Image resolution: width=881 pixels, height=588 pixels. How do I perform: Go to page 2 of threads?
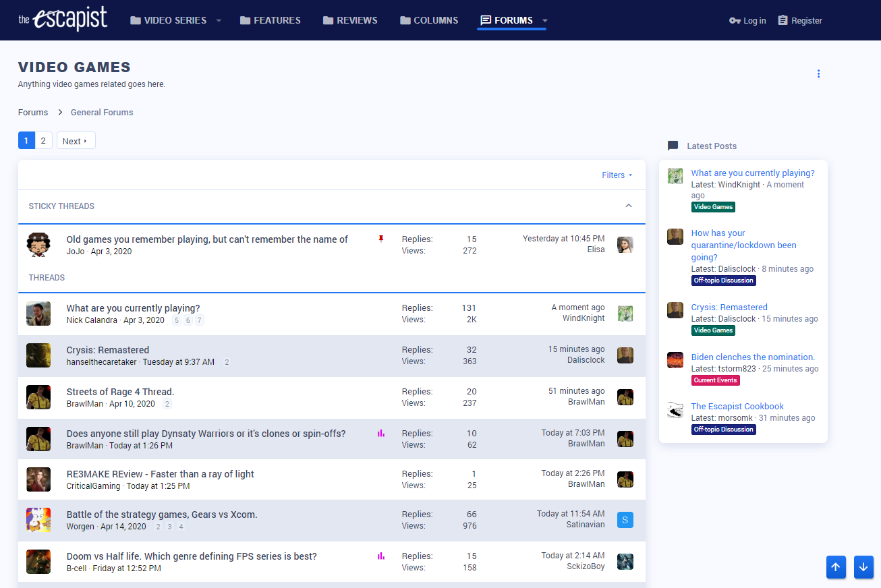[43, 140]
